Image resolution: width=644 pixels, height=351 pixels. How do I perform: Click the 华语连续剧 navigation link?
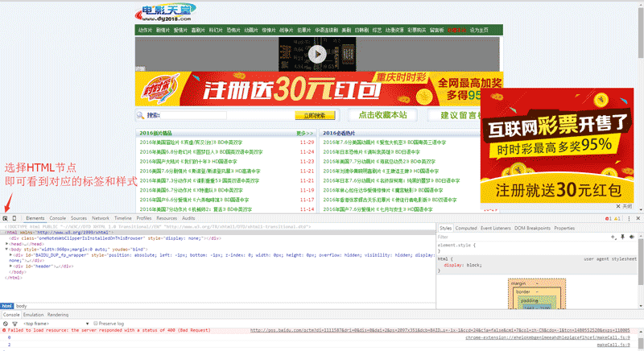tap(327, 30)
